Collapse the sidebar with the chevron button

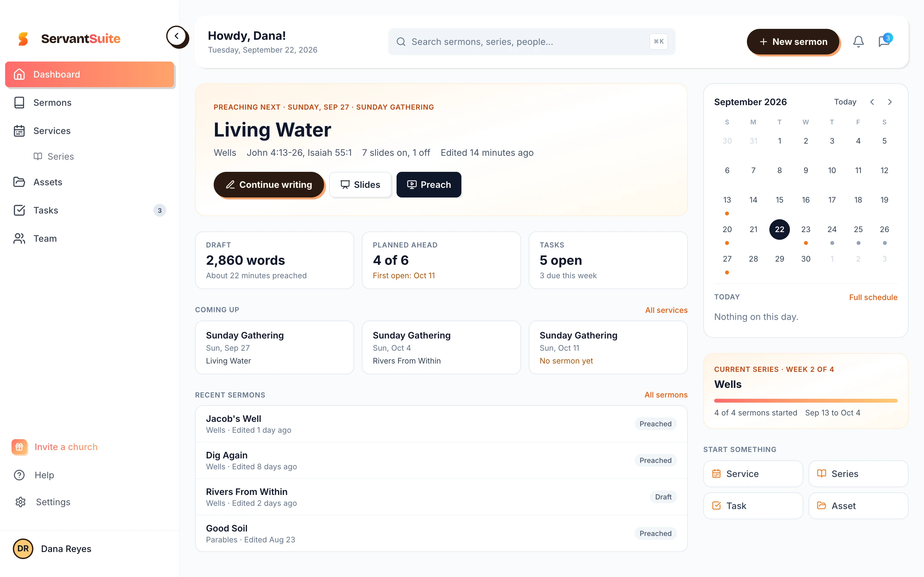[176, 36]
